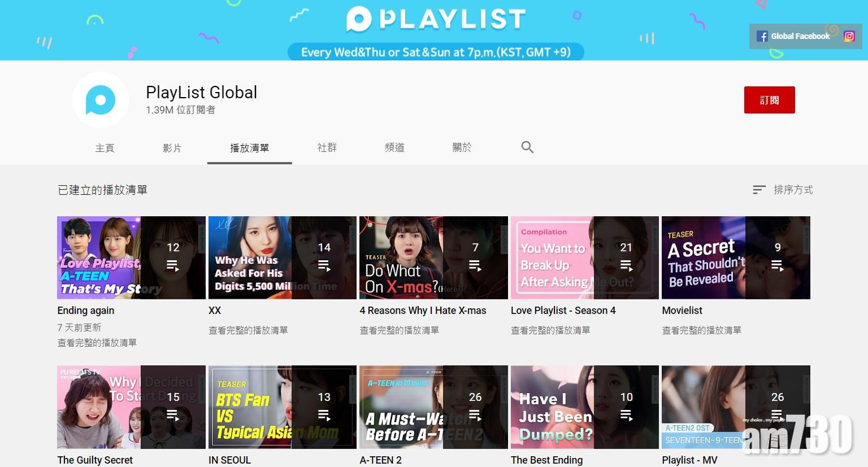Image resolution: width=868 pixels, height=467 pixels.
Task: Click playlist icon on Ending again thumbnail
Action: pos(173,265)
